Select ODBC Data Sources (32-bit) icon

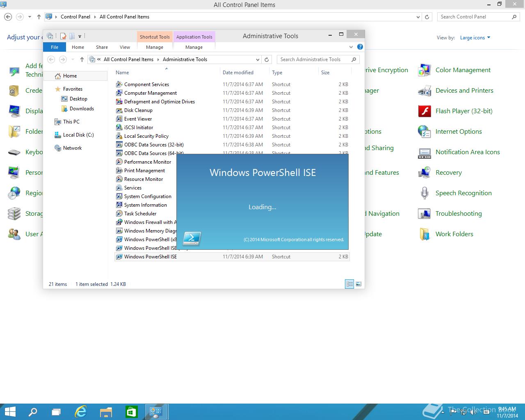pyautogui.click(x=119, y=144)
